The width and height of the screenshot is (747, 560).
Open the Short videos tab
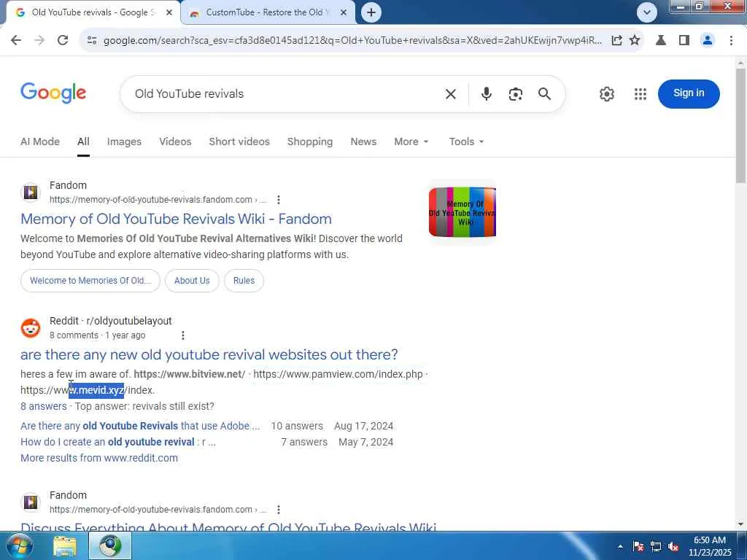point(239,141)
